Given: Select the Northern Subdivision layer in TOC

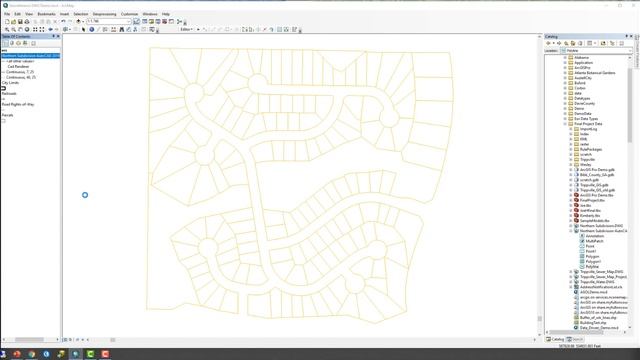Looking at the screenshot, I should 31,56.
